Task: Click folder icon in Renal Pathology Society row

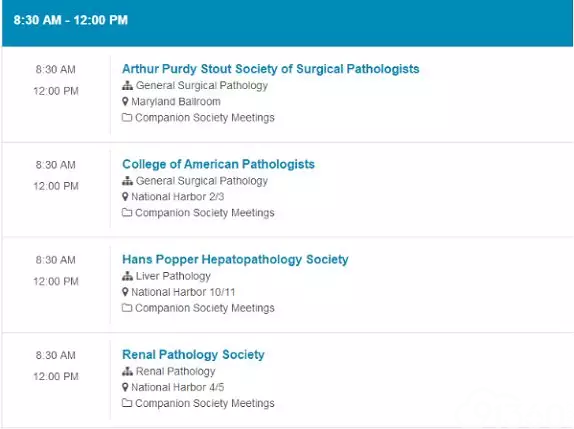Action: pos(127,403)
